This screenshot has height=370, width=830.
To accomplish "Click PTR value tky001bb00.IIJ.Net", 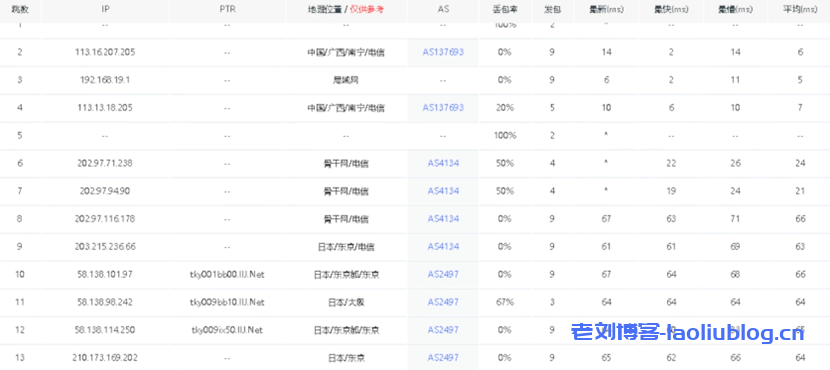I will (227, 274).
